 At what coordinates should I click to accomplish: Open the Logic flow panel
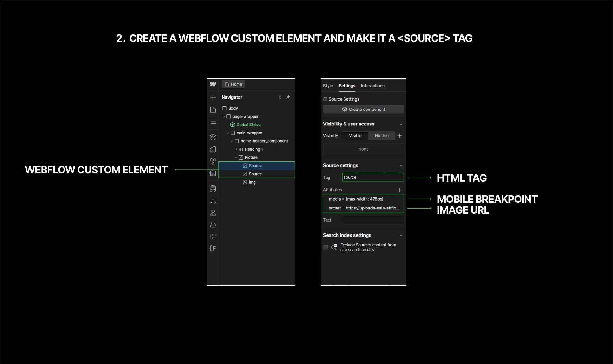click(213, 201)
